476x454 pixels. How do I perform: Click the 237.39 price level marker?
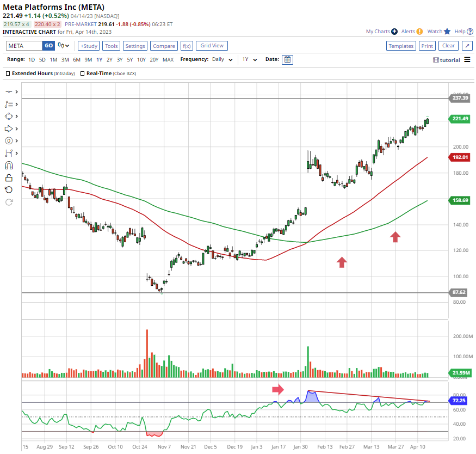[460, 98]
